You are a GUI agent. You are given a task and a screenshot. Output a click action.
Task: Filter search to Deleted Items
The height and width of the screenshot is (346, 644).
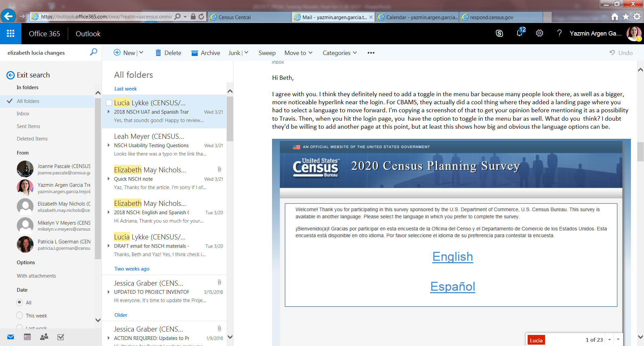[x=32, y=139]
